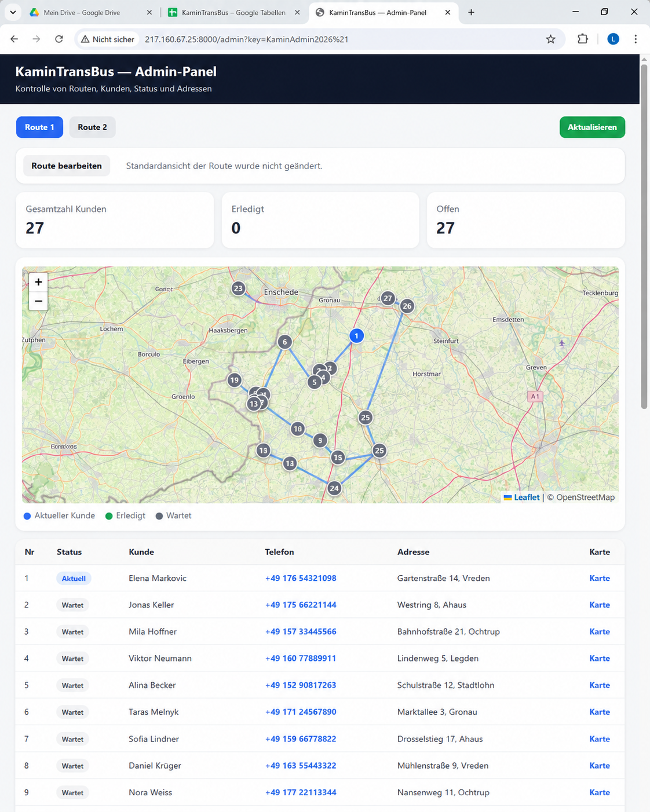The image size is (650, 812).
Task: Open Karte link for Sofia Lindner
Action: click(600, 738)
